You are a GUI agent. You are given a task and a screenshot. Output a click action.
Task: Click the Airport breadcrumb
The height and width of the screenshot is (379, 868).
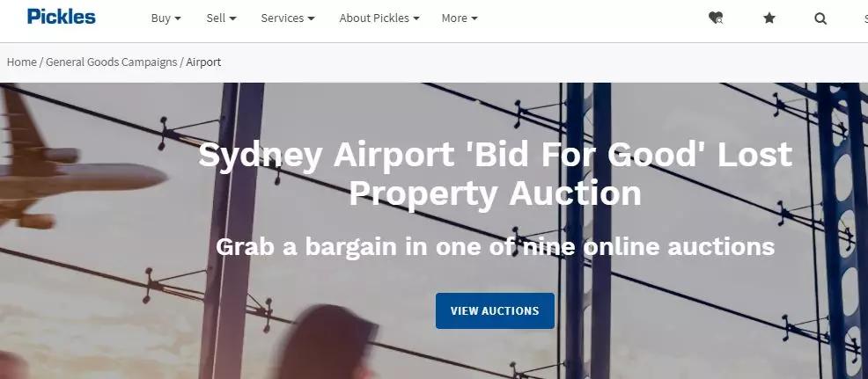click(x=203, y=62)
